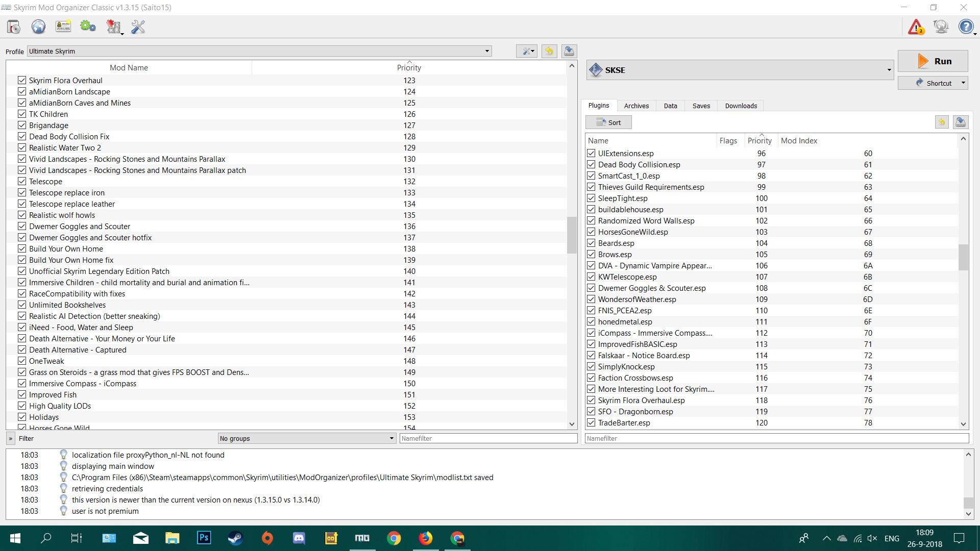Open the executables gears icon
The image size is (980, 551).
coord(88,27)
